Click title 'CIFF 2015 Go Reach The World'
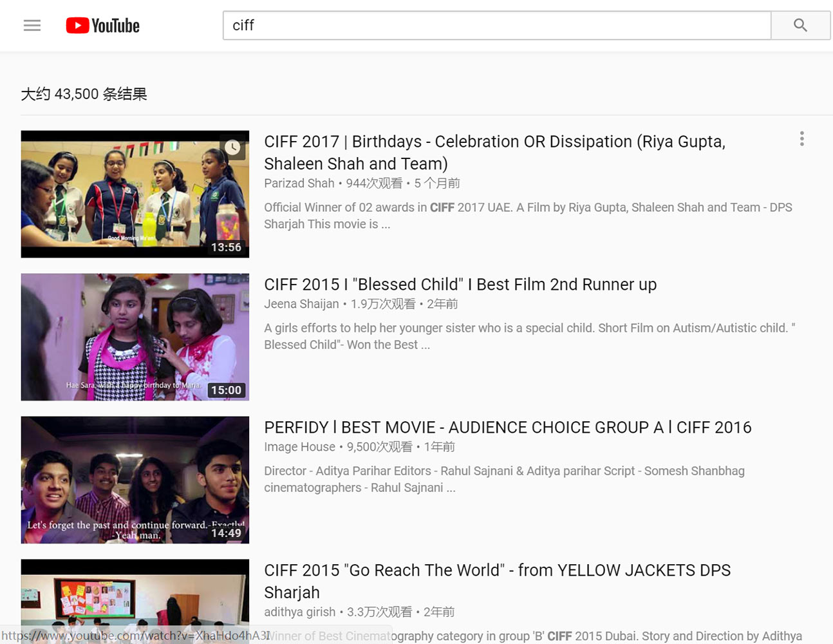Image resolution: width=833 pixels, height=644 pixels. pos(497,580)
